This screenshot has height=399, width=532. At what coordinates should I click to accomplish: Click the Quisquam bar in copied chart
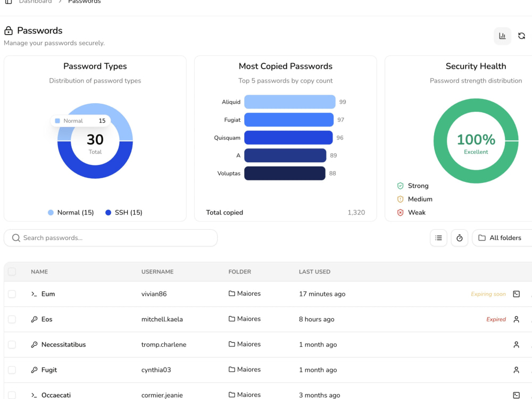tap(288, 137)
